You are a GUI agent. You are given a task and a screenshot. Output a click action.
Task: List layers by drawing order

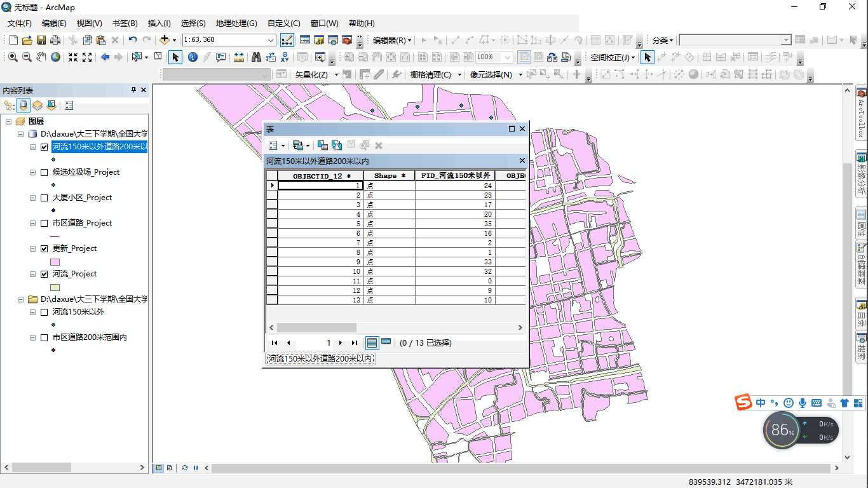[10, 105]
